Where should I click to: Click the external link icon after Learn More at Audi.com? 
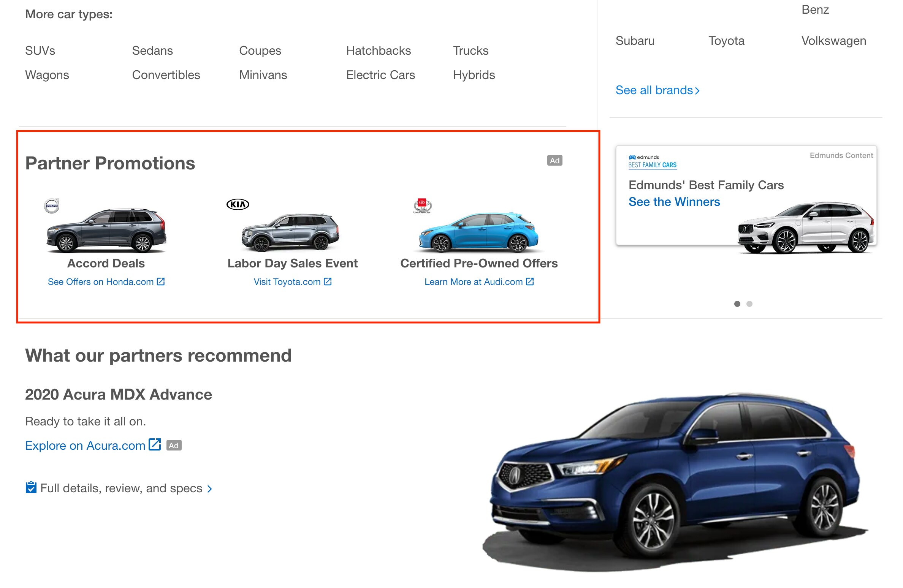[530, 281]
